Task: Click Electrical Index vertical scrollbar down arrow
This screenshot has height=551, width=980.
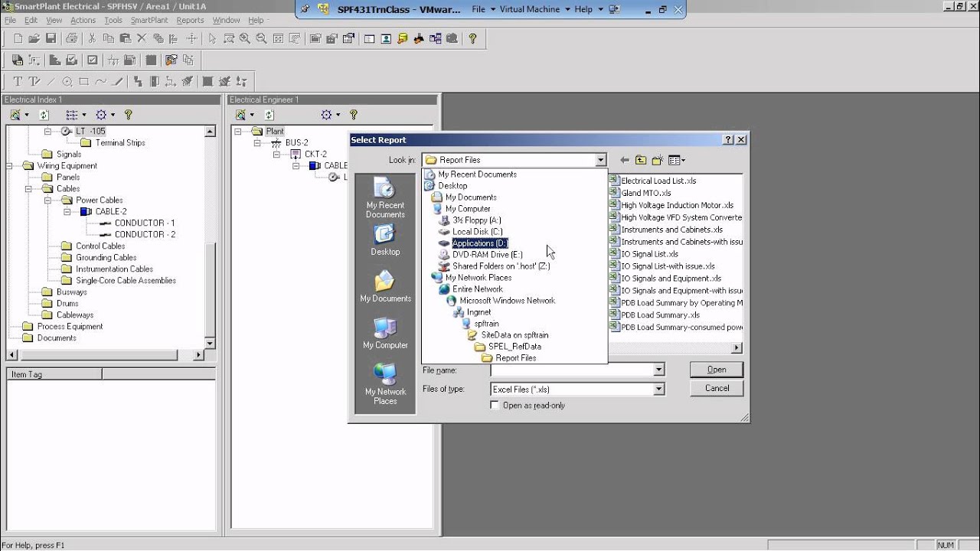Action: 210,344
